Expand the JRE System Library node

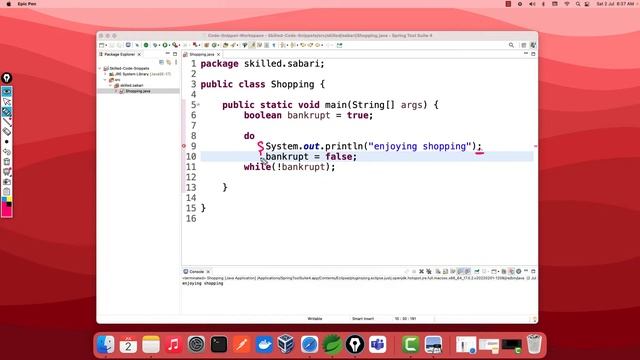tap(106, 74)
